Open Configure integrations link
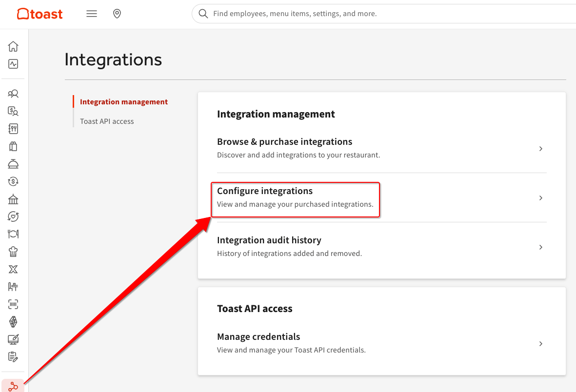 click(x=265, y=191)
